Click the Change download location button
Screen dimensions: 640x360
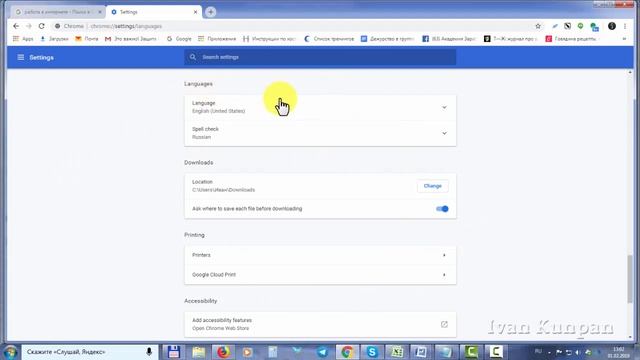pyautogui.click(x=433, y=186)
